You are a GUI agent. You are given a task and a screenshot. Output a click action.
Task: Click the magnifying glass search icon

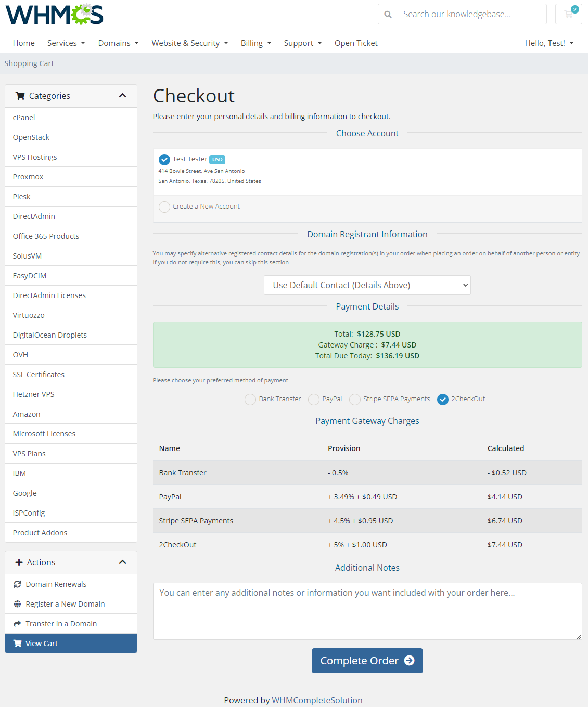tap(388, 14)
